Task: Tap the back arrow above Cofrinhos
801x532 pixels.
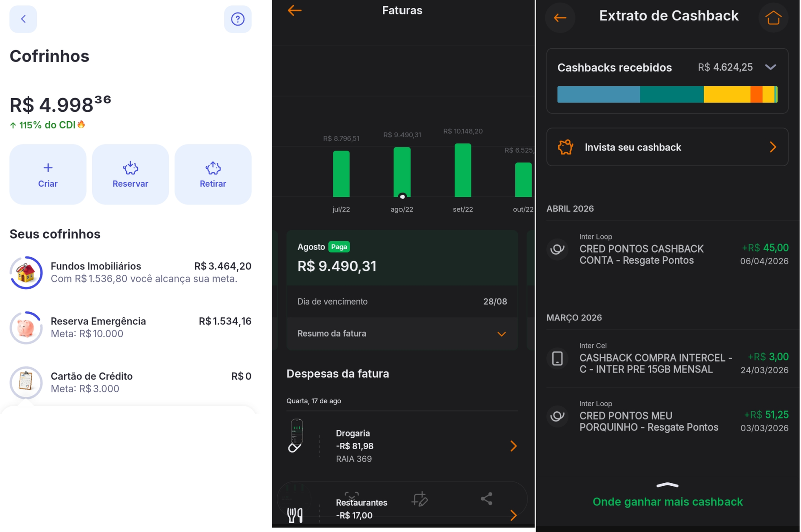Action: 23,19
